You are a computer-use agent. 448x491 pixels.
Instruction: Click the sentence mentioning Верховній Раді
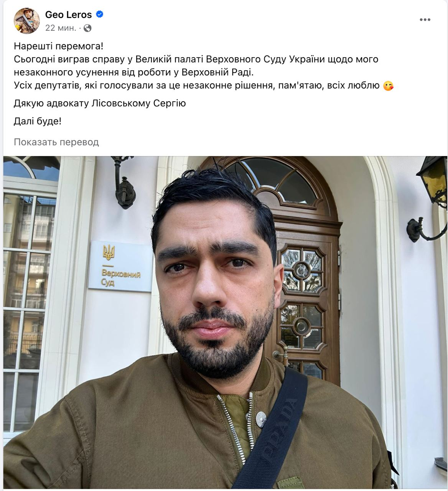(196, 66)
